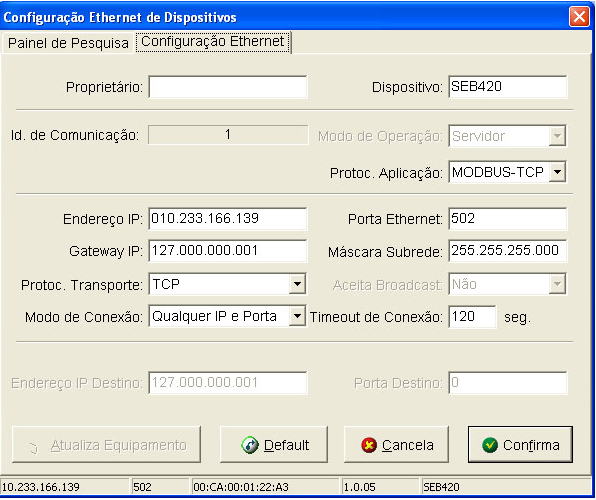Click the Atualiza Equipamento hand icon
Viewport: 596px width, 500px height.
pyautogui.click(x=33, y=449)
